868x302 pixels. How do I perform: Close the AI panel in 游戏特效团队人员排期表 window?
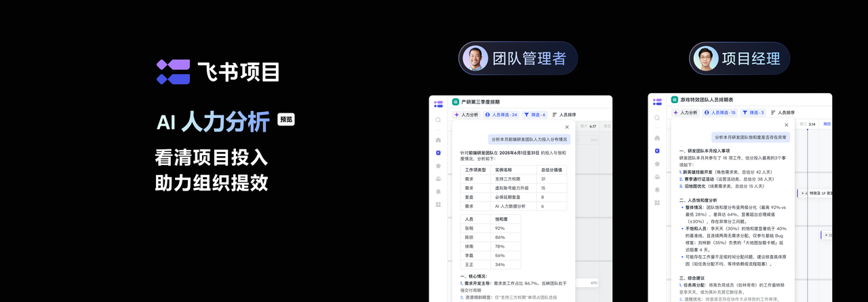tap(787, 125)
